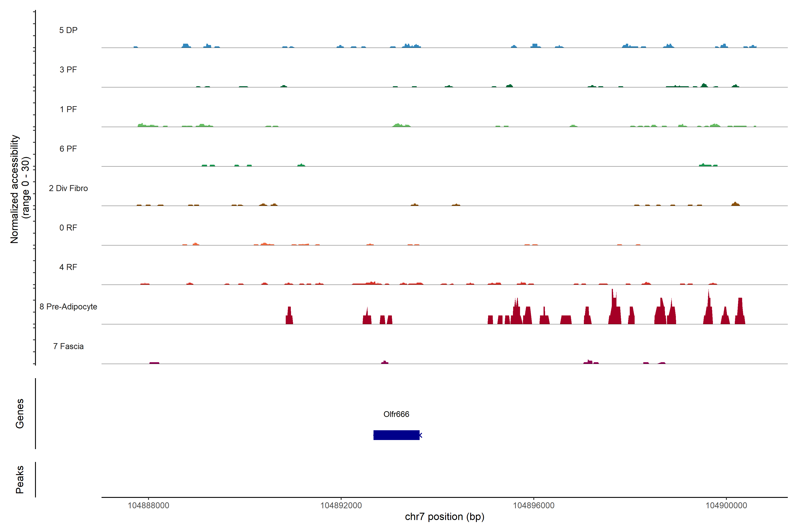
Task: Click the 104888000 axis tick label
Action: tap(148, 505)
